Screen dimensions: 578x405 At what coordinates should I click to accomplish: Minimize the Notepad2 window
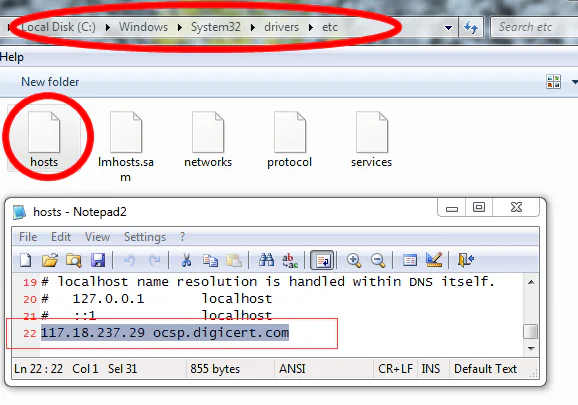click(452, 208)
